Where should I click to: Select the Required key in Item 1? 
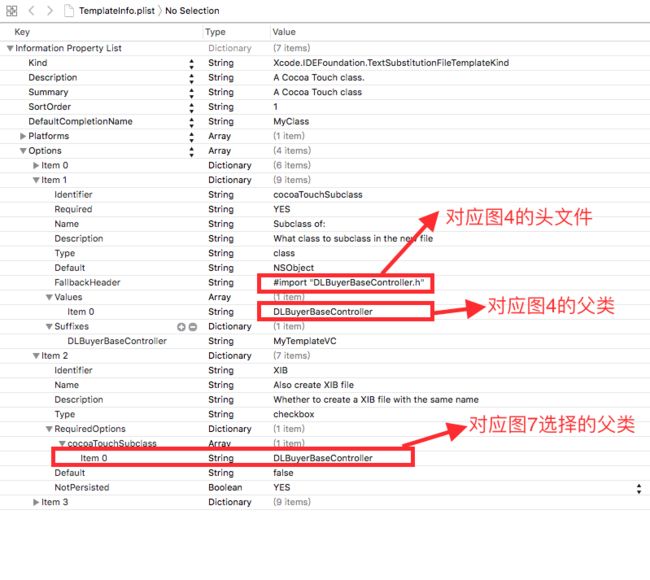(x=73, y=209)
